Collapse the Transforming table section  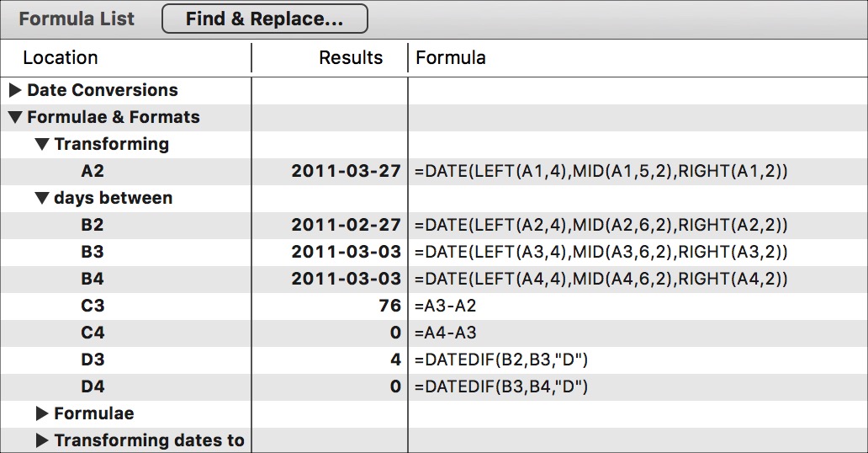pyautogui.click(x=42, y=144)
